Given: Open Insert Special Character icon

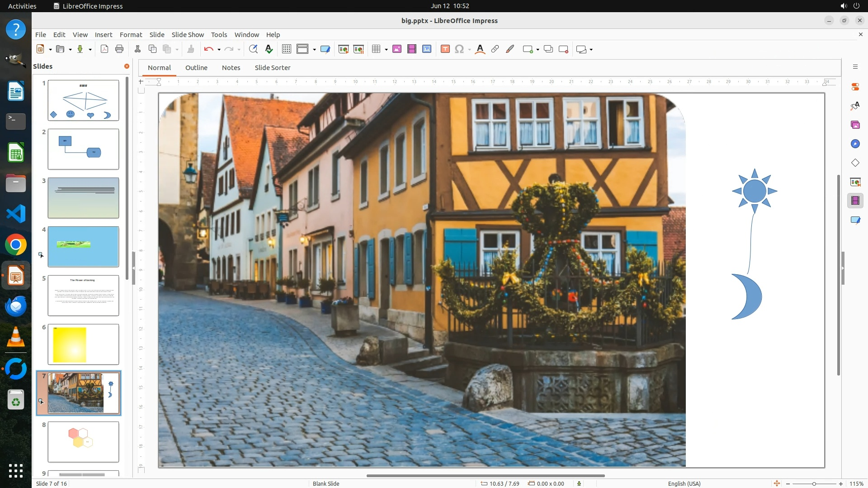Looking at the screenshot, I should point(459,49).
